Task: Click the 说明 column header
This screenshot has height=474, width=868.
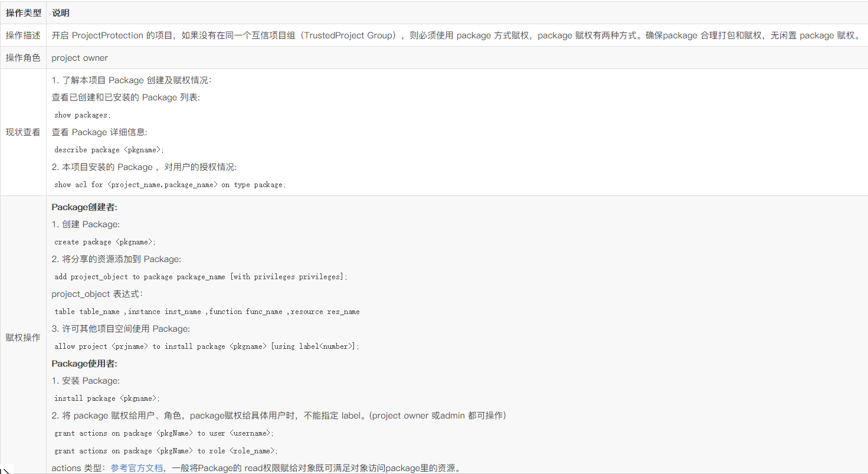Action: [60, 13]
